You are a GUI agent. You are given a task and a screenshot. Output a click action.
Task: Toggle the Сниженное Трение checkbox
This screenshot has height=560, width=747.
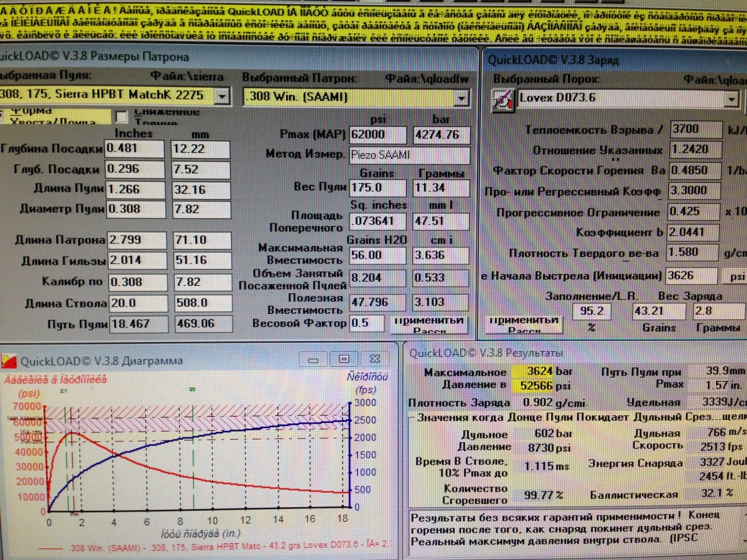[x=122, y=117]
